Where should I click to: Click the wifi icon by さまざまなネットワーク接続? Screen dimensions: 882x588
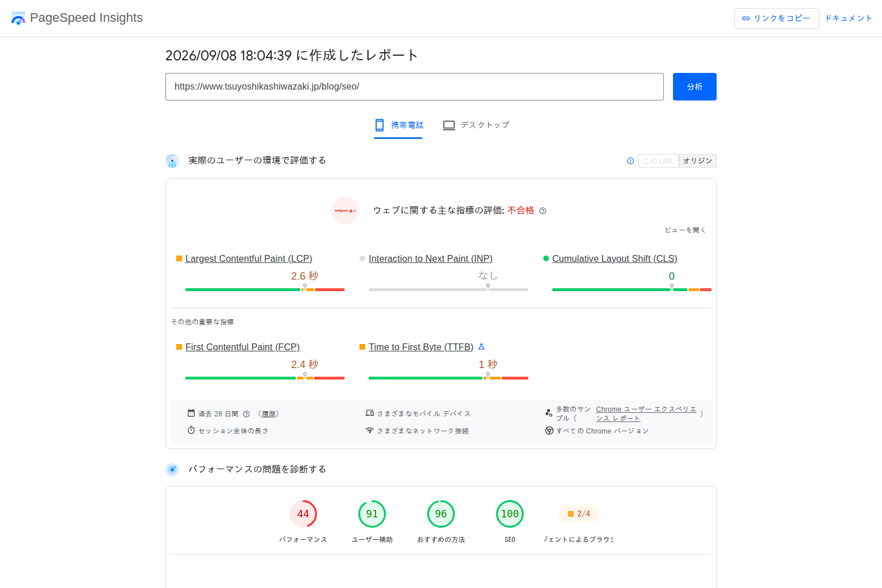370,430
